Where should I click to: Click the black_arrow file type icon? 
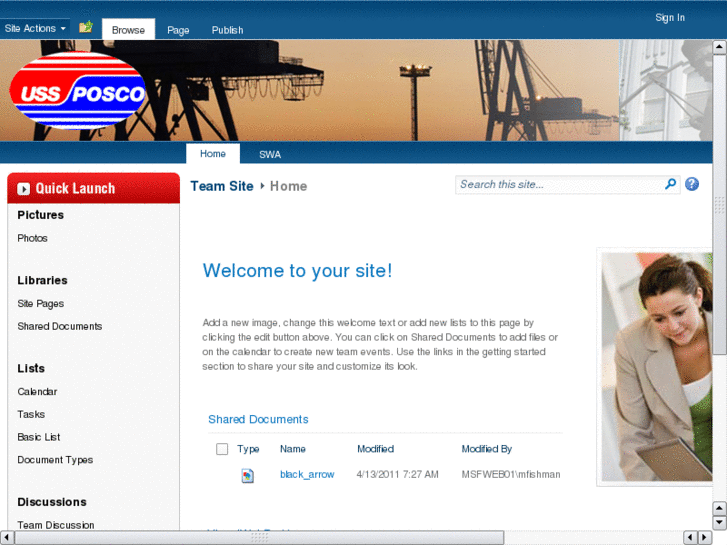[248, 475]
